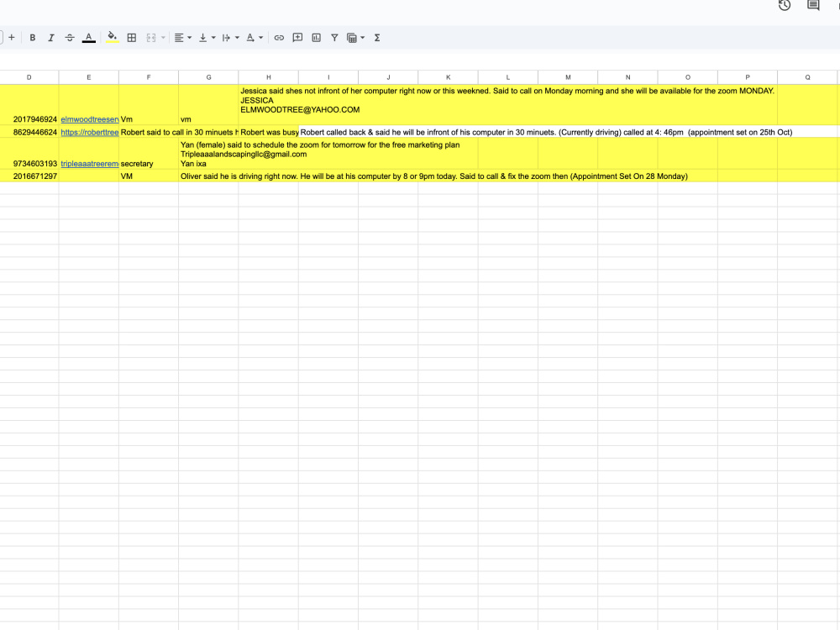Open the yellow fill color picker
840x630 pixels.
112,38
